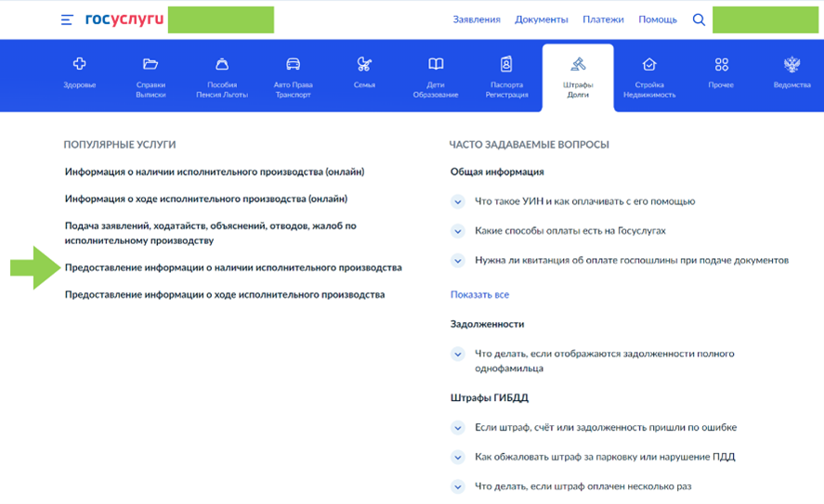Viewport: 824px width, 504px height.
Task: Expand question about what УИН is
Action: coord(457,201)
